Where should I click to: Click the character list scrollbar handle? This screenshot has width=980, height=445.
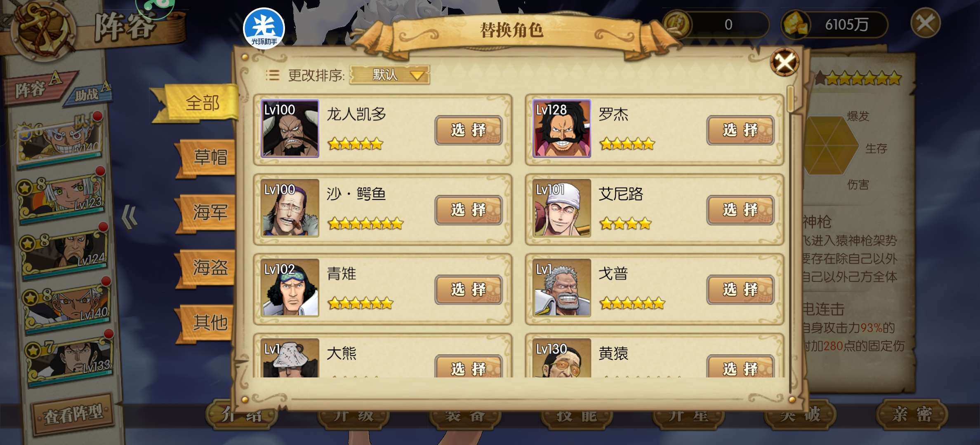pos(790,99)
